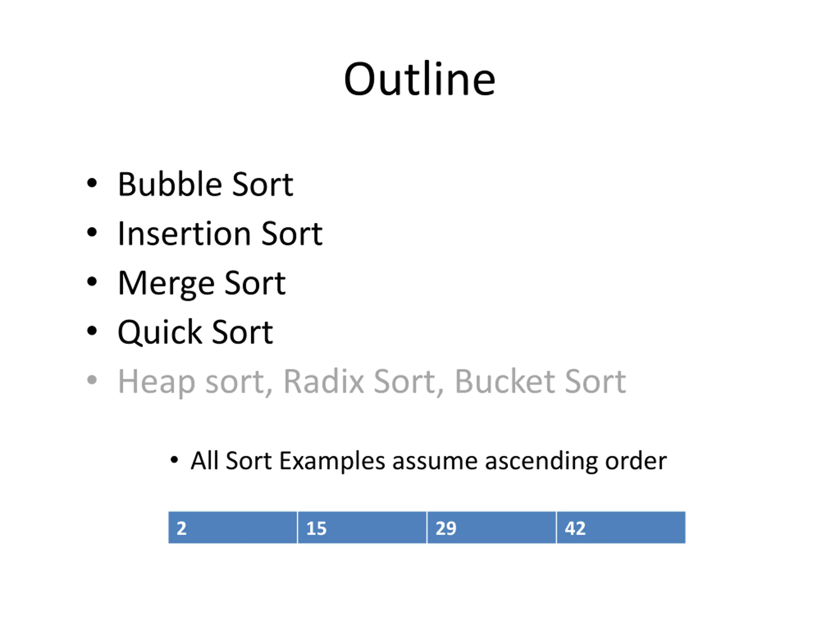The height and width of the screenshot is (630, 840).
Task: Click the Outline slide title
Action: [420, 79]
